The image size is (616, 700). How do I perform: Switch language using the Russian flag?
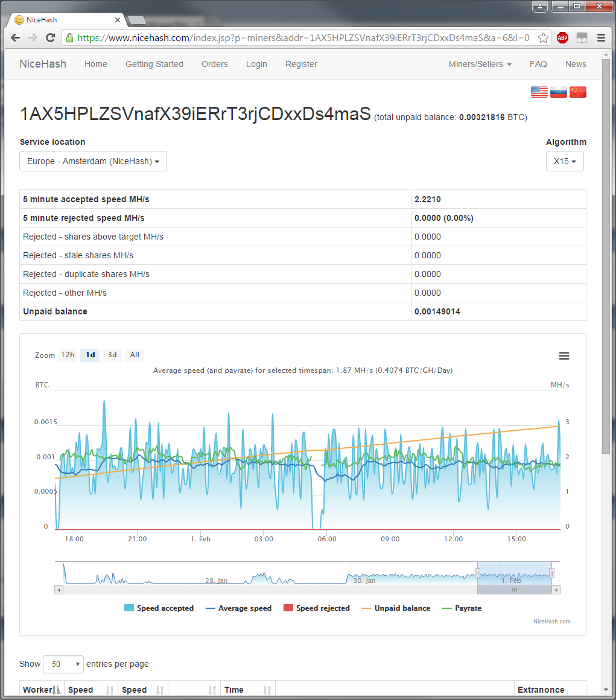[x=559, y=92]
